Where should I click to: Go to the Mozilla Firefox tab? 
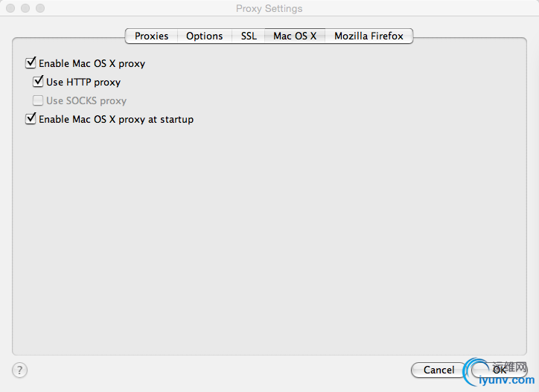(369, 36)
